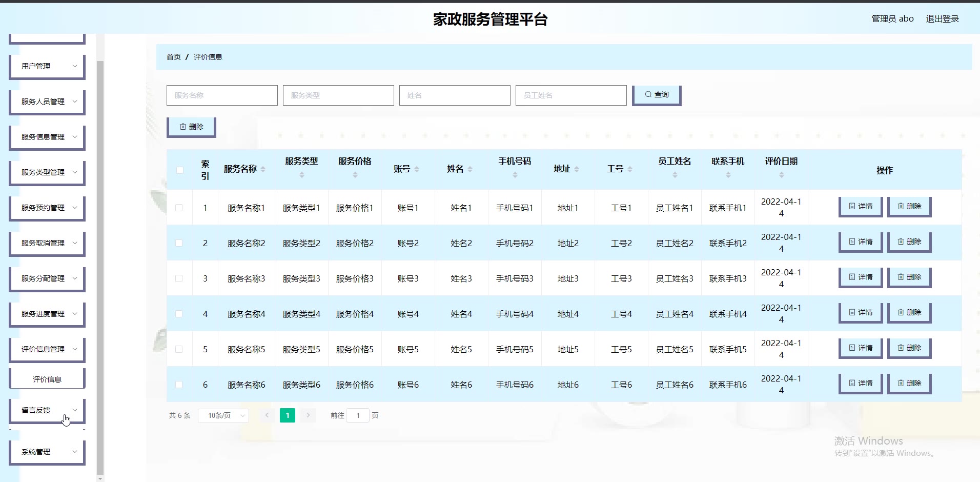Sort table by 联系手机 column arrows

tap(728, 175)
